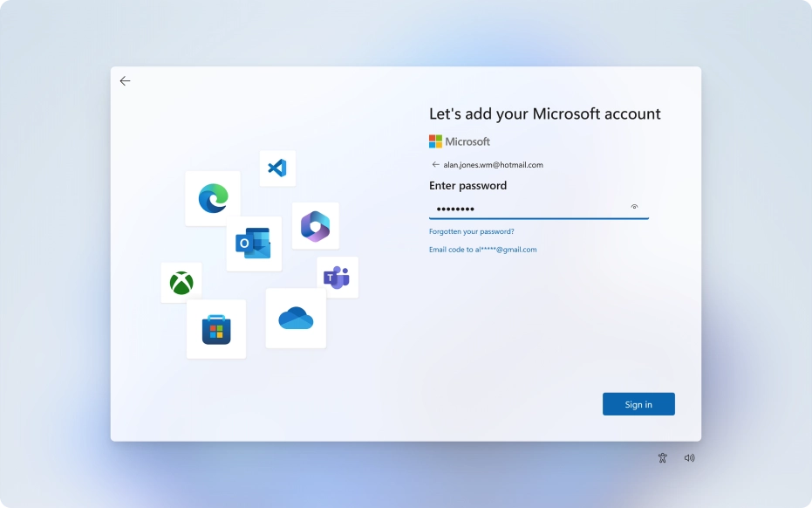
Task: Open the Microsoft Store icon
Action: pyautogui.click(x=215, y=329)
